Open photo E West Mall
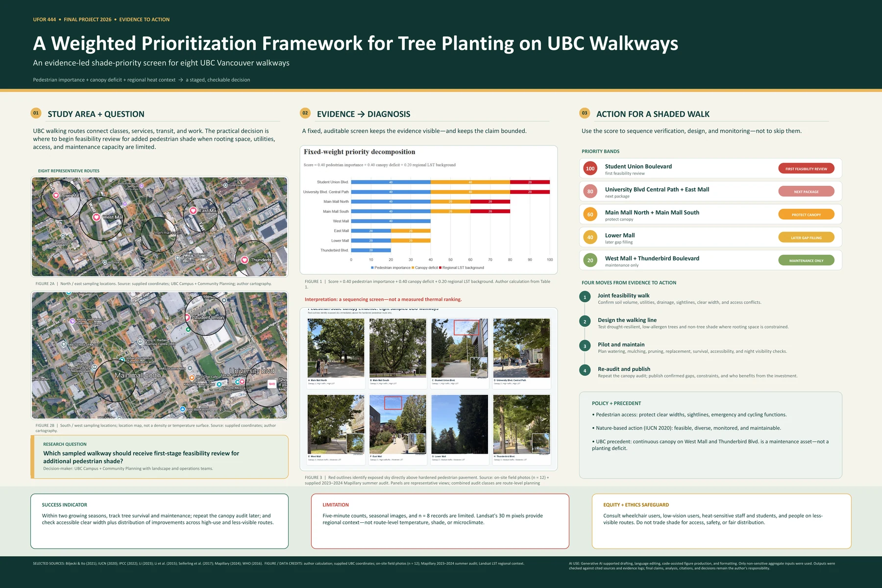Viewport: 882px width, 588px height. tap(336, 424)
